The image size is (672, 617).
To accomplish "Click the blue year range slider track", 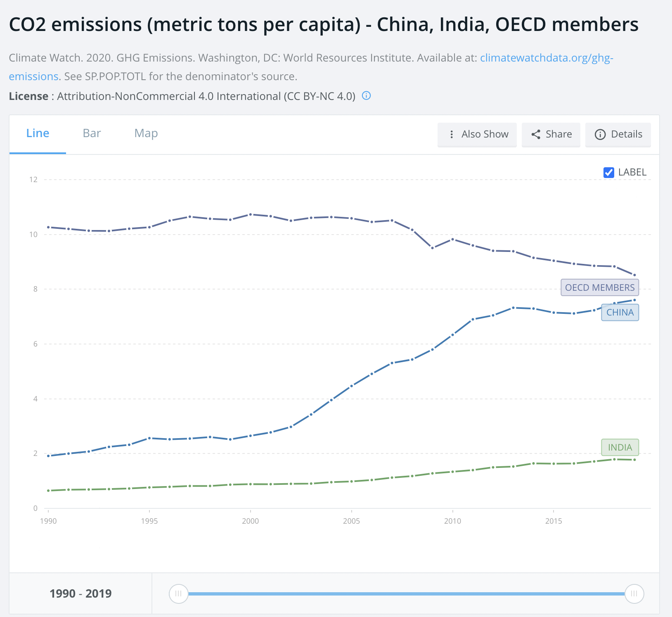I will [406, 593].
